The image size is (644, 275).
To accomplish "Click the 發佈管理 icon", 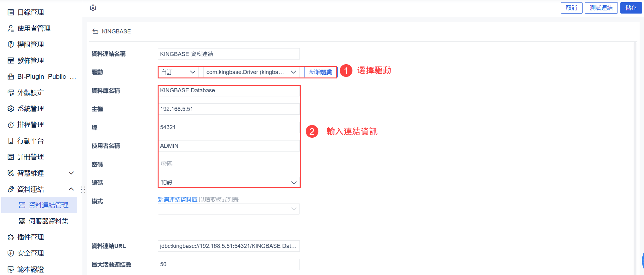I will coord(11,60).
